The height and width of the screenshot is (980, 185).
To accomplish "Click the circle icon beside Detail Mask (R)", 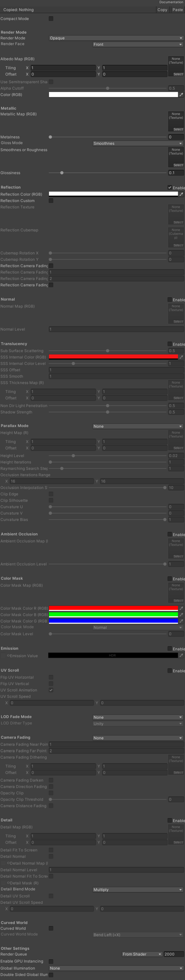I will pyautogui.click(x=8, y=883).
